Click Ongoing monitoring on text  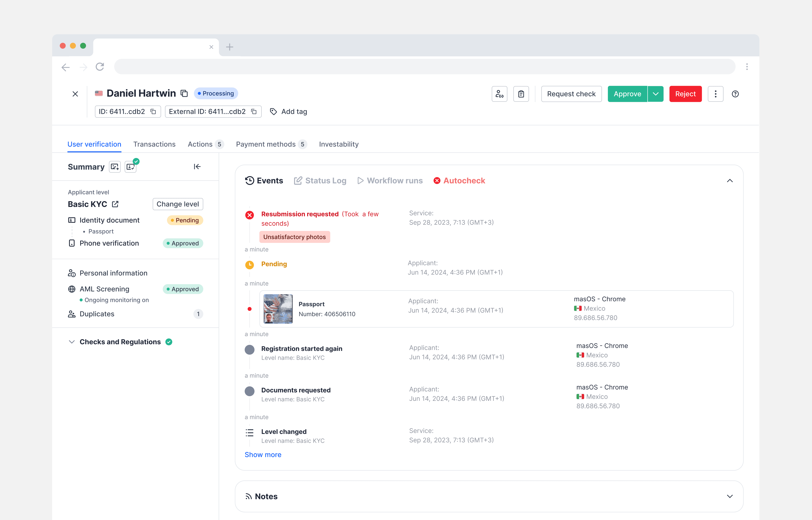click(x=117, y=300)
